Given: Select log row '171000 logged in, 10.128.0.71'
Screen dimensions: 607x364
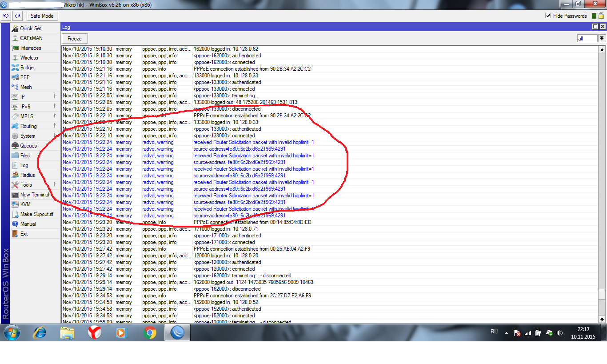Looking at the screenshot, I should (x=330, y=229).
